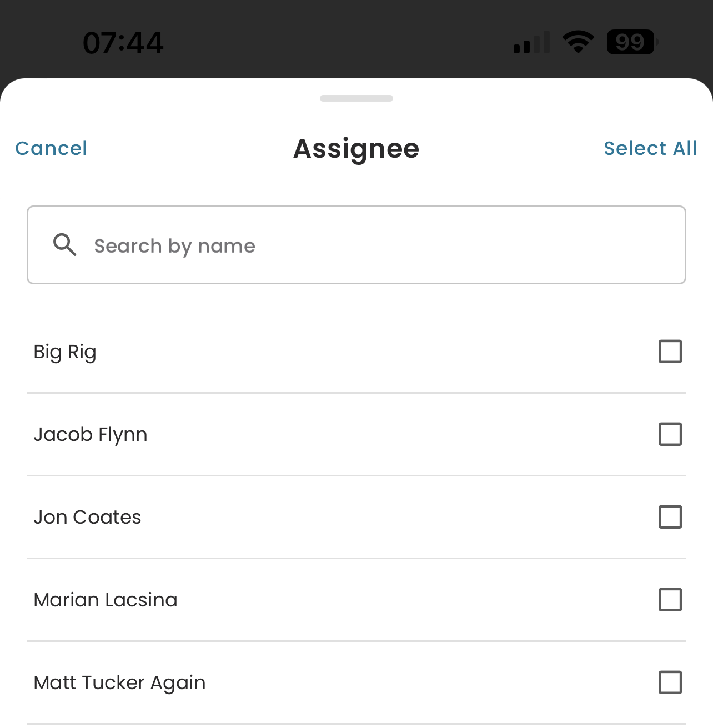Choose the Jacob Flynn name row
713x728 pixels.
pos(356,434)
